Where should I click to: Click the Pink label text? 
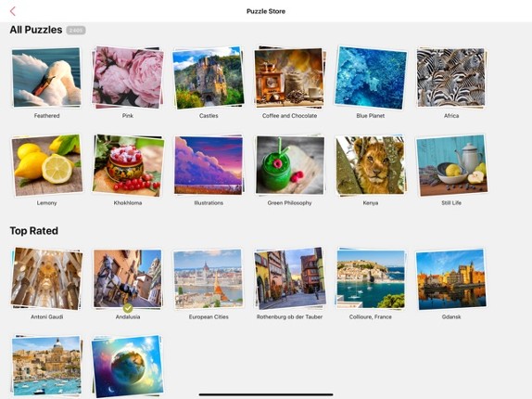pos(128,116)
